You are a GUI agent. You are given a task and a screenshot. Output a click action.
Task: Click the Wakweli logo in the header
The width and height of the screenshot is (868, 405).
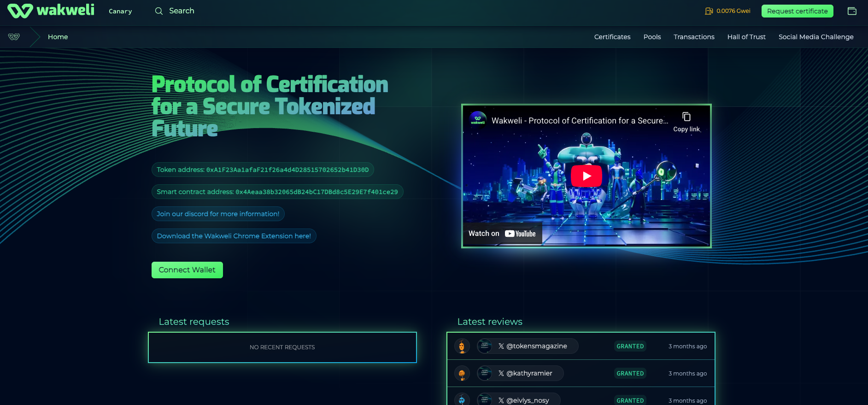(51, 11)
